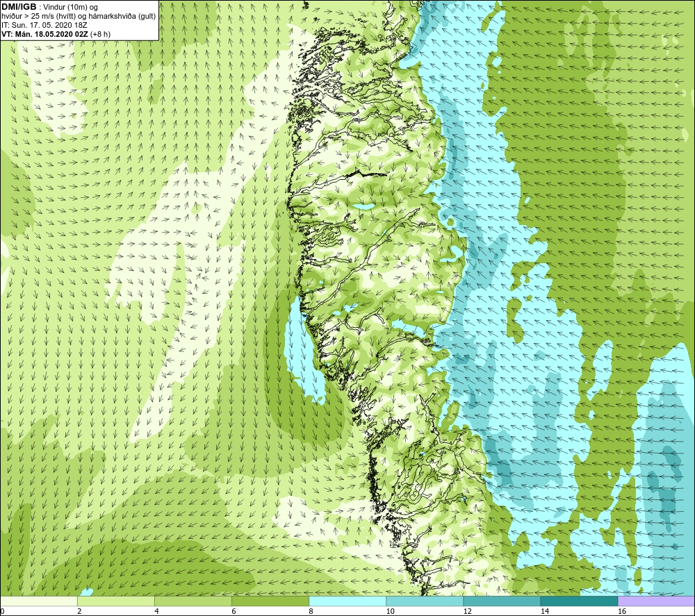This screenshot has height=616, width=695.
Task: Click the 4–6 m/s green legend swatch
Action: tap(193, 601)
